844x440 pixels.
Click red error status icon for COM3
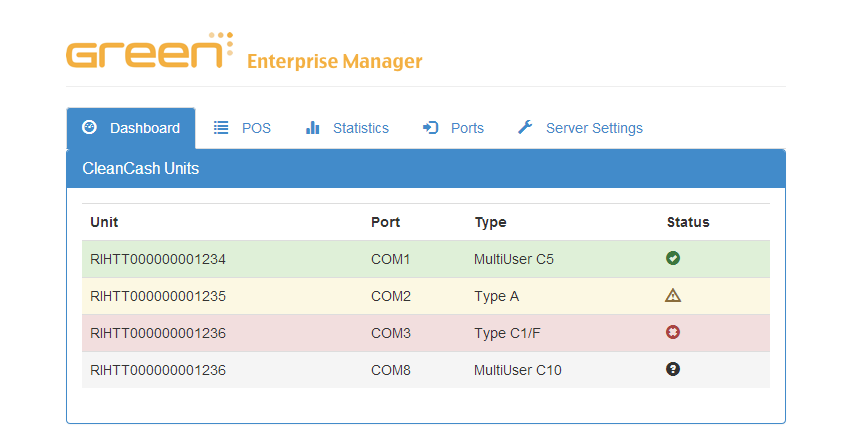673,332
